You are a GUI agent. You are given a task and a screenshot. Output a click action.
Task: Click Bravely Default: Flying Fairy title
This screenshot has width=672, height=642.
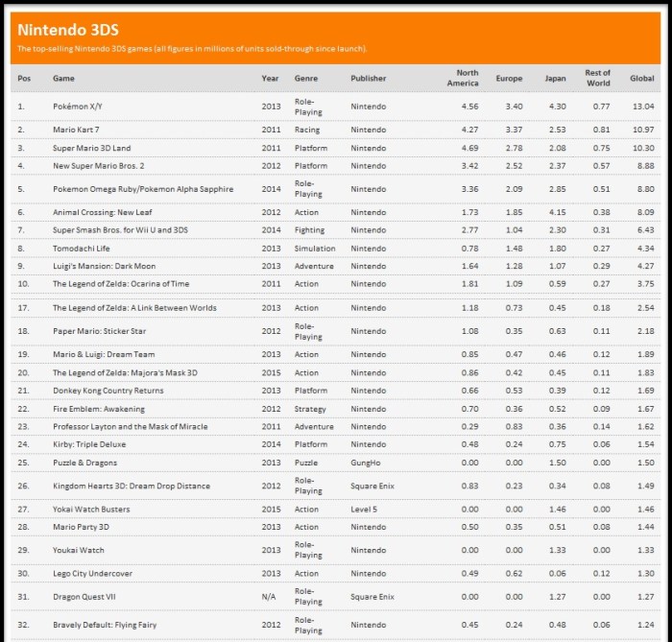(105, 625)
